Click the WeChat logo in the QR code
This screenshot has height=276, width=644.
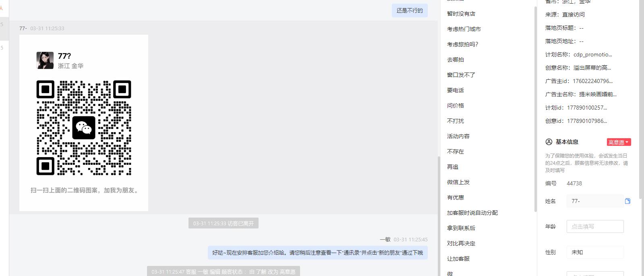pyautogui.click(x=84, y=128)
